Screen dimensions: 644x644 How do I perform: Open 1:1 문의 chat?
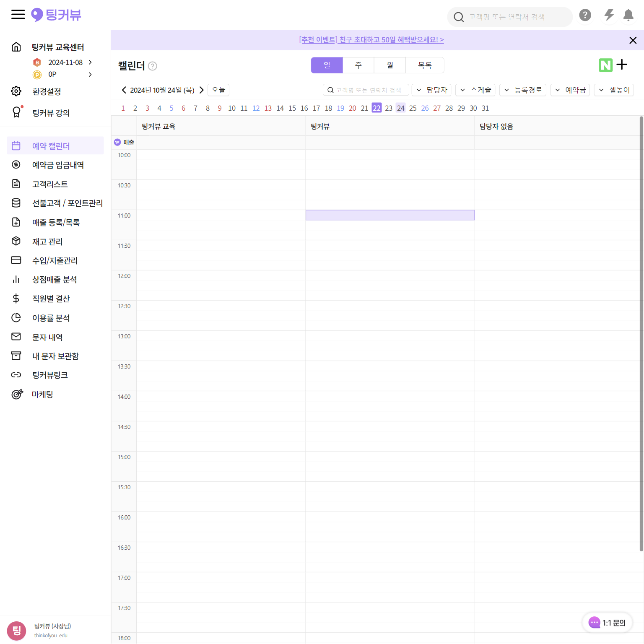click(x=607, y=623)
